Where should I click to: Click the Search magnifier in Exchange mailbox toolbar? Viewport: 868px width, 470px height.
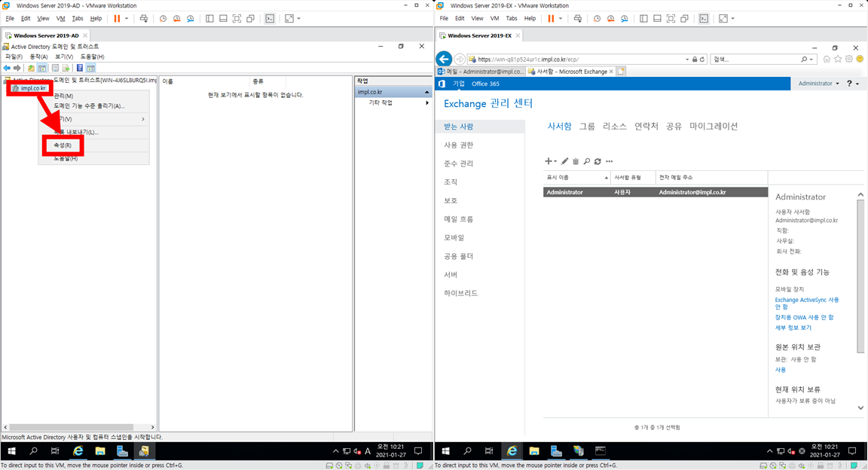(587, 161)
